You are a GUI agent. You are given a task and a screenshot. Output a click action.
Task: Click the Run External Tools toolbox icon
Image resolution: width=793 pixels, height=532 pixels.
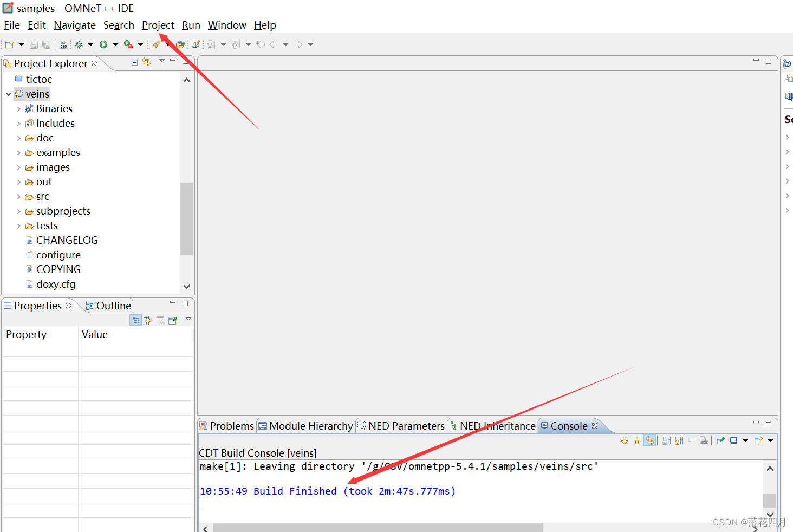128,44
